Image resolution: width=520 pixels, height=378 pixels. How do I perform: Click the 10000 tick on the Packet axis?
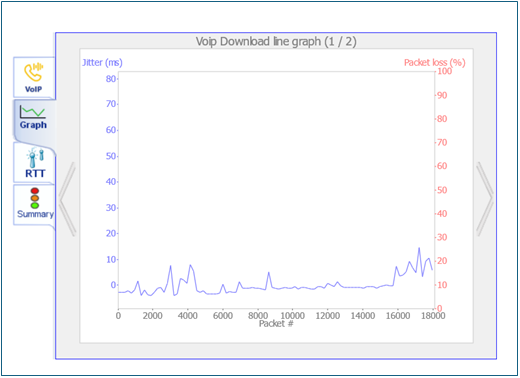[x=292, y=316]
